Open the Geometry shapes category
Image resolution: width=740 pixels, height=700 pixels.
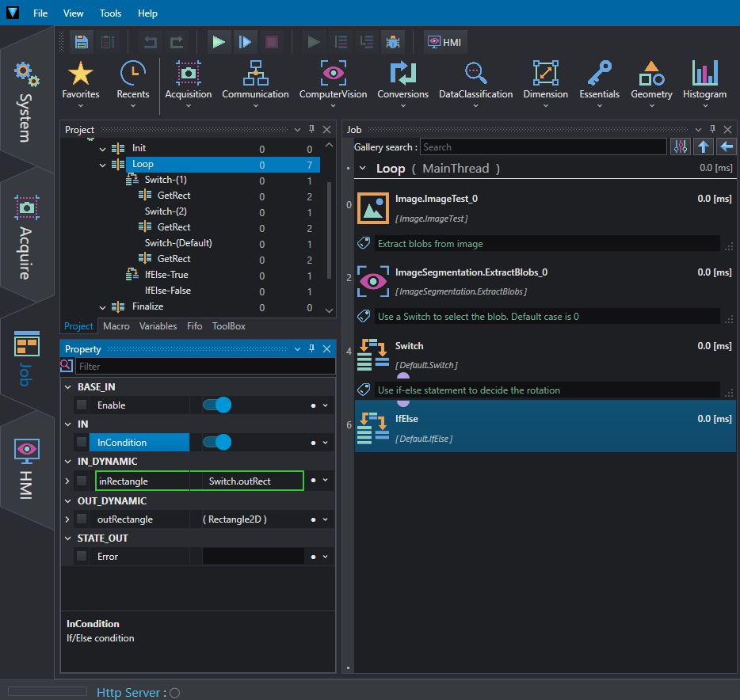point(652,84)
